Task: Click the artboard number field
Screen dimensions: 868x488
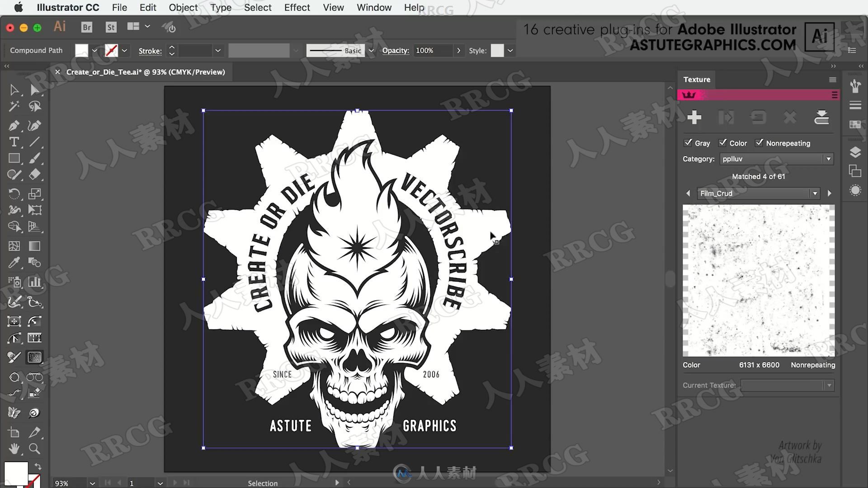Action: tap(141, 483)
